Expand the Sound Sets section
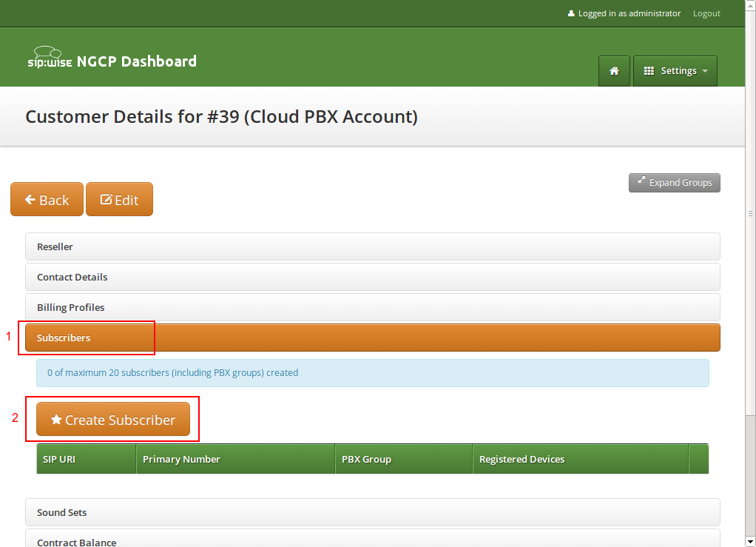Image resolution: width=756 pixels, height=547 pixels. point(372,512)
